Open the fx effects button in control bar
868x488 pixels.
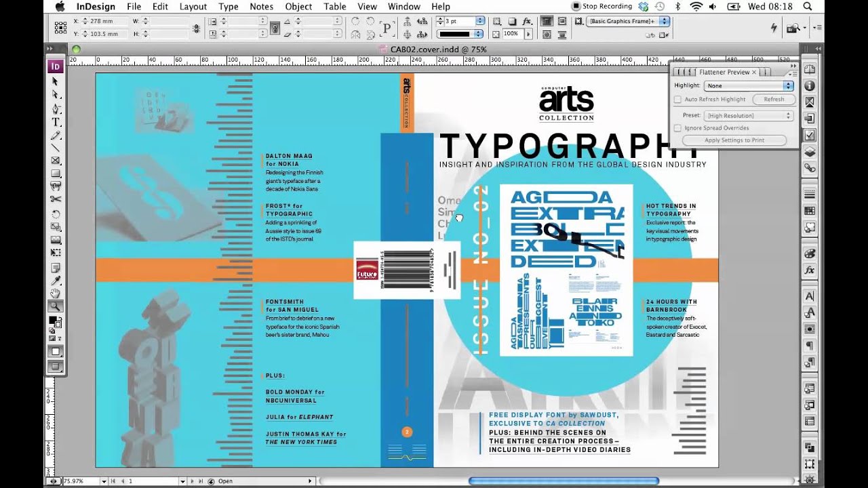pyautogui.click(x=527, y=21)
